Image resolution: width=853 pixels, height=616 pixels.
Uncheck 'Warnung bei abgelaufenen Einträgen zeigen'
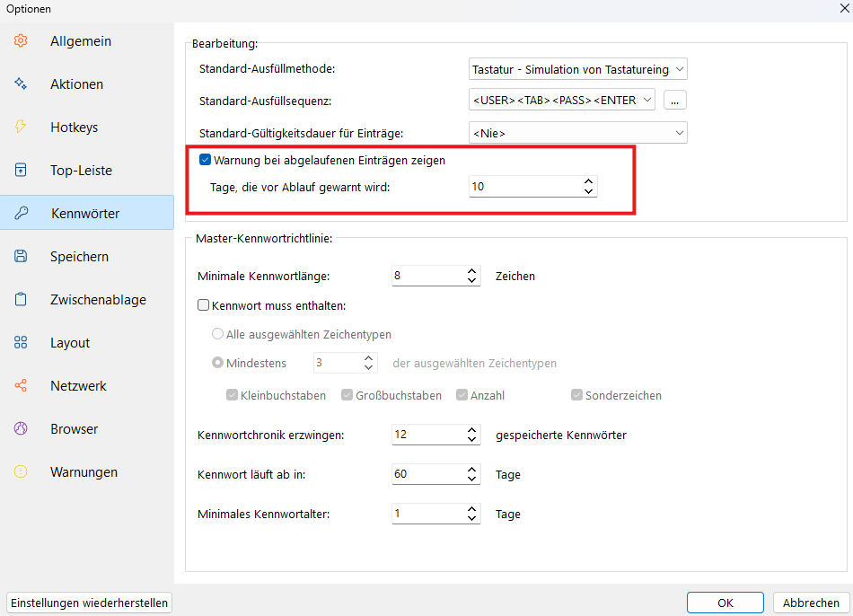[205, 160]
